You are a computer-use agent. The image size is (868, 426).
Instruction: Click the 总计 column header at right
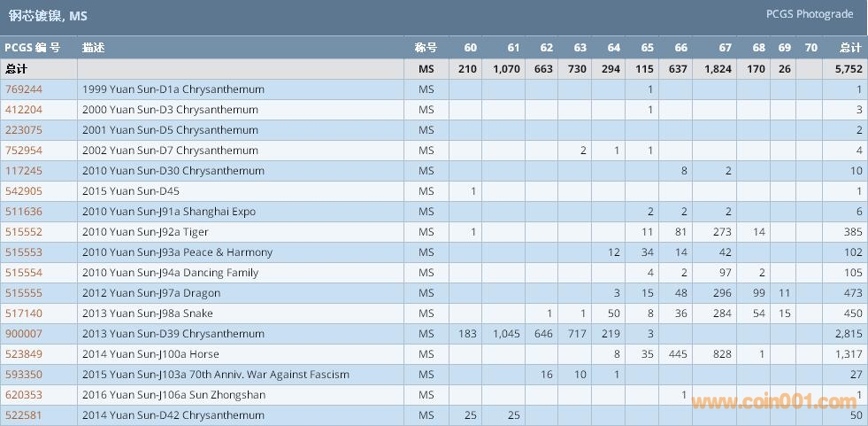pyautogui.click(x=849, y=48)
